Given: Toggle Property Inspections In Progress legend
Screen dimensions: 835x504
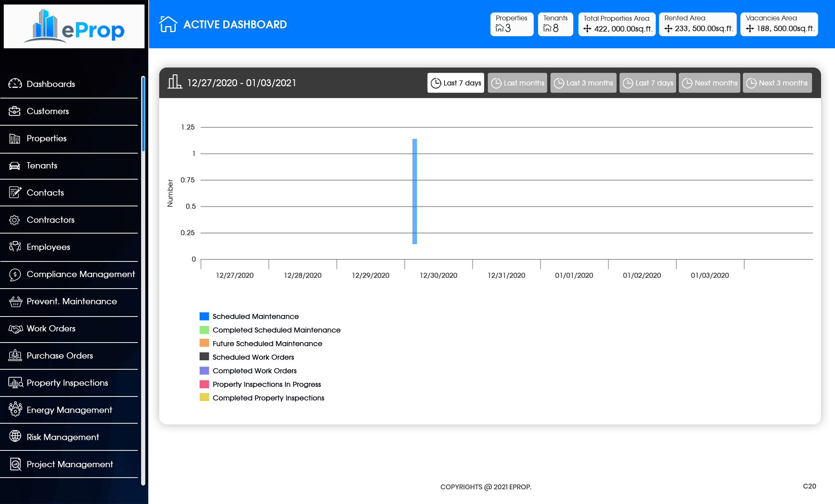Looking at the screenshot, I should 266,384.
